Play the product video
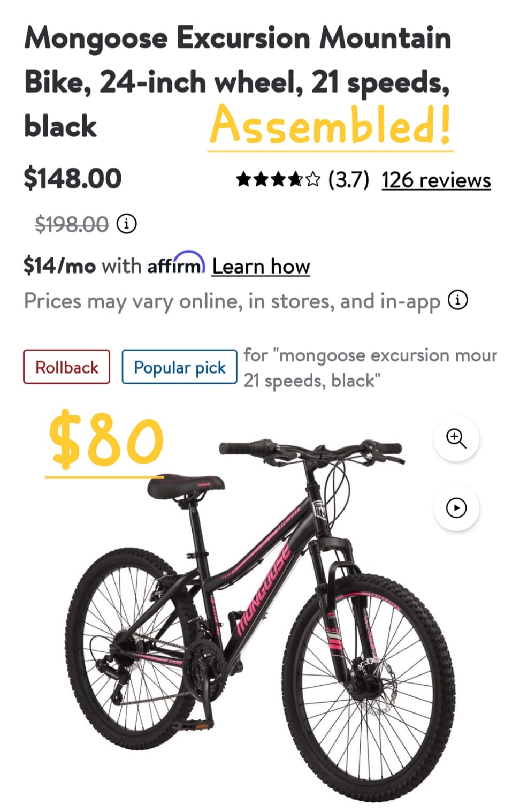The image size is (520, 812). tap(456, 507)
